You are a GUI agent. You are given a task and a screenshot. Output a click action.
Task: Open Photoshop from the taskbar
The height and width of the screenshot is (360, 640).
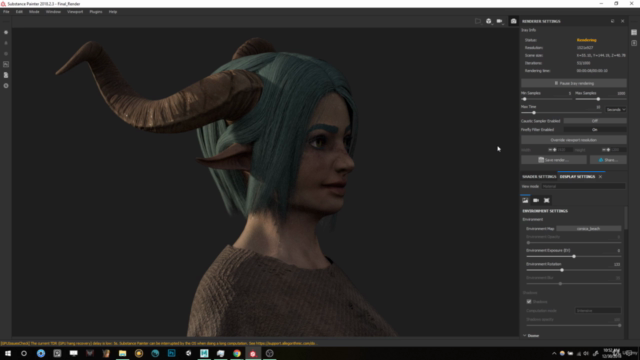click(x=171, y=353)
